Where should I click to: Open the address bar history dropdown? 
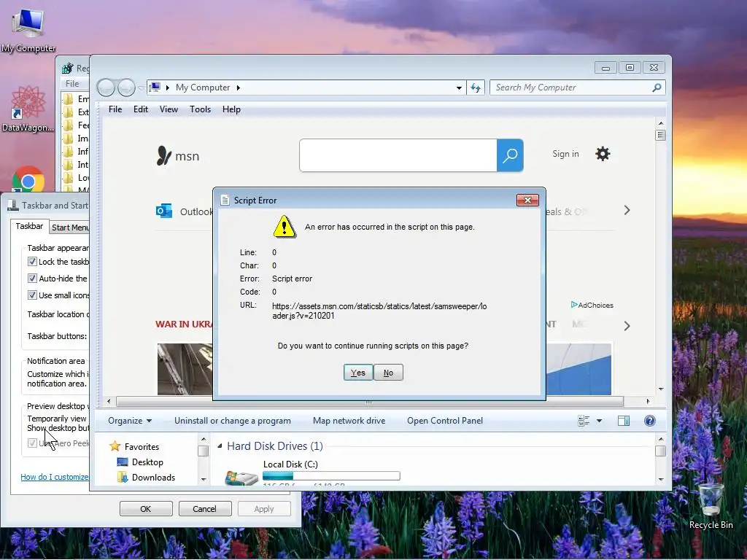tap(459, 87)
